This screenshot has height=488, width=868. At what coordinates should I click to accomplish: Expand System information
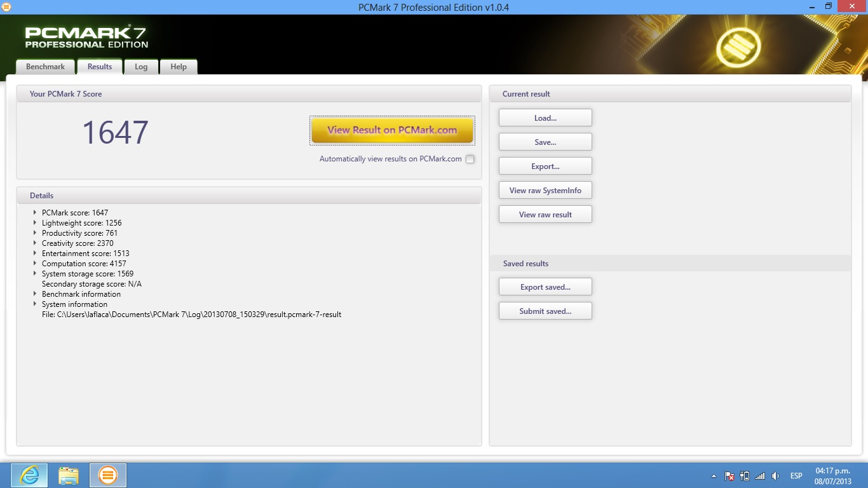click(35, 304)
